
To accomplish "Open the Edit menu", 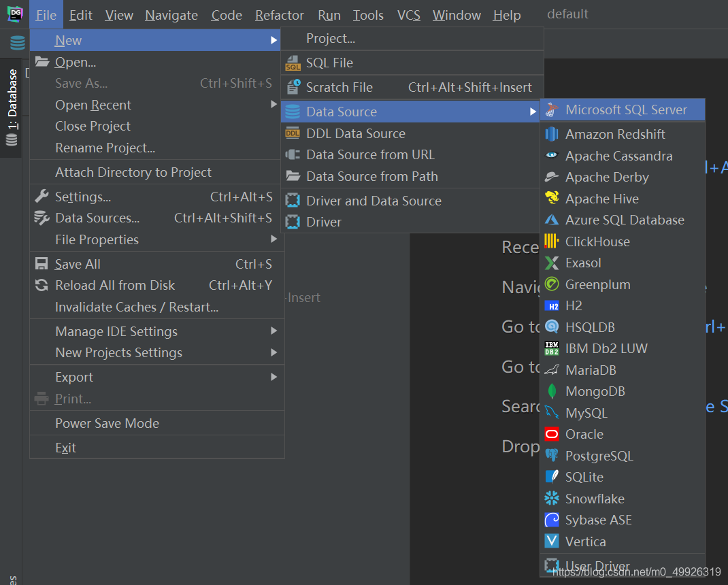I will [x=81, y=16].
